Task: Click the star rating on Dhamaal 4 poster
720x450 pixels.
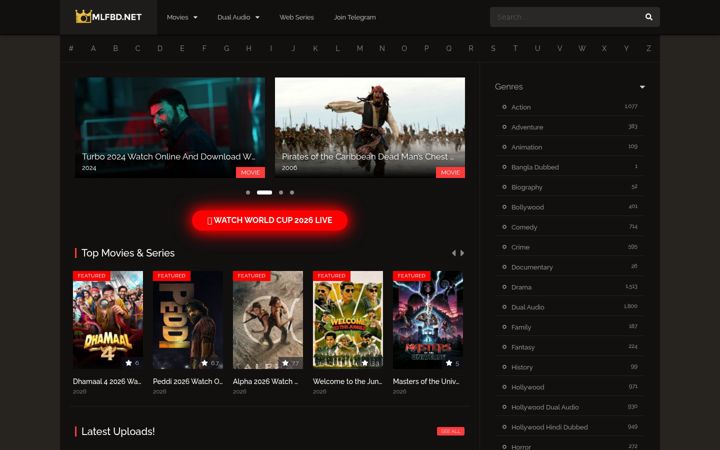Action: tap(132, 363)
